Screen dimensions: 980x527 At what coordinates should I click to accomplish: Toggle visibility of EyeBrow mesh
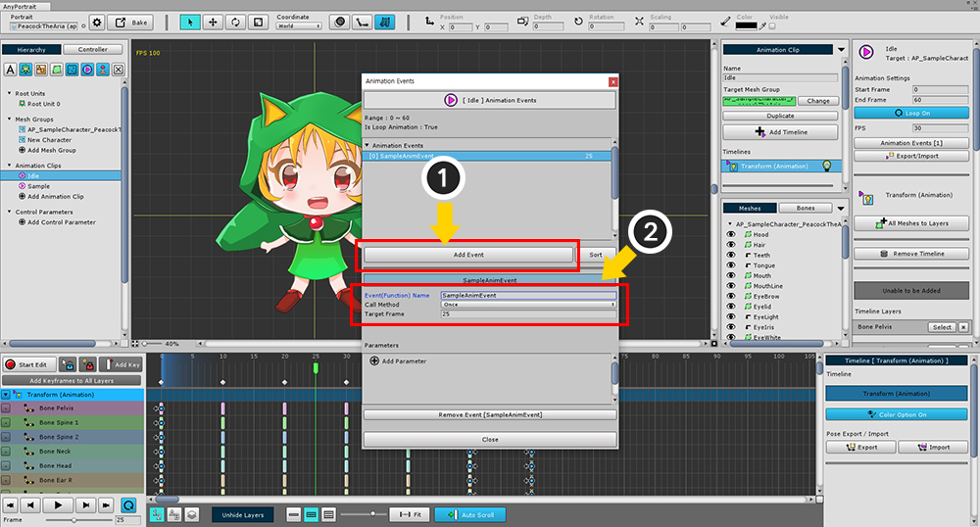click(731, 296)
